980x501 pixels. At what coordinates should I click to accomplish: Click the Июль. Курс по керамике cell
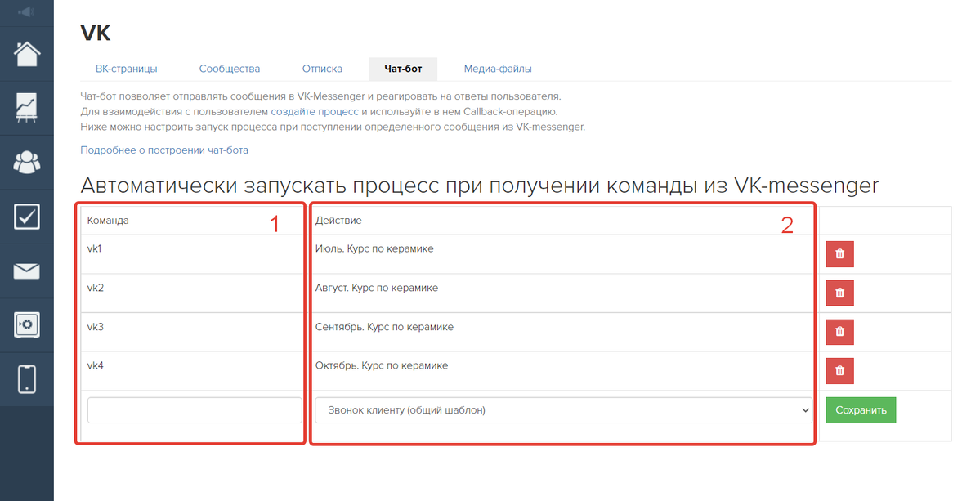[564, 254]
